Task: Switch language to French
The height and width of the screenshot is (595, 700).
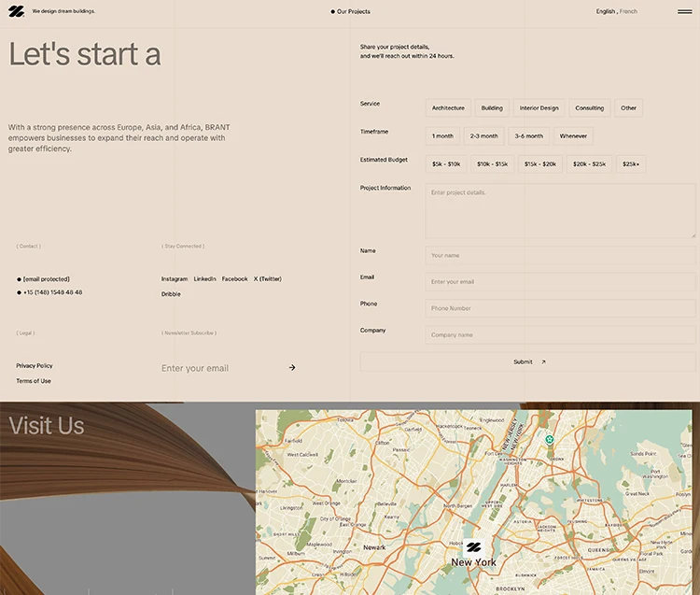Action: (x=628, y=11)
